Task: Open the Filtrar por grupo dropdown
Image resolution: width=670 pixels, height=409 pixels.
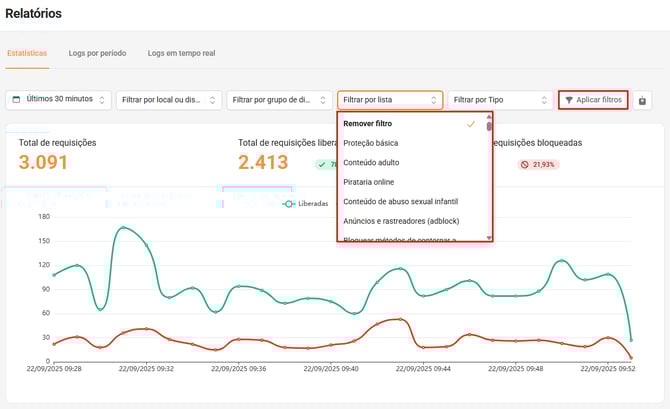Action: click(x=279, y=100)
